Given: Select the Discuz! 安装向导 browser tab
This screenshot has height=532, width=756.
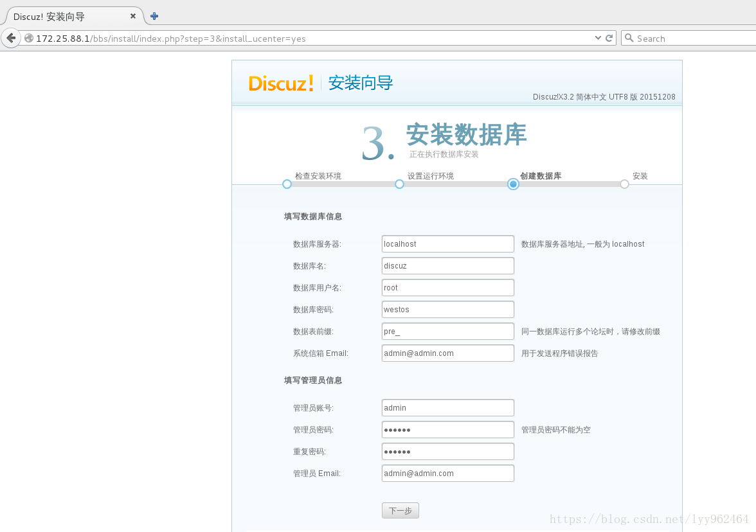Looking at the screenshot, I should point(72,17).
